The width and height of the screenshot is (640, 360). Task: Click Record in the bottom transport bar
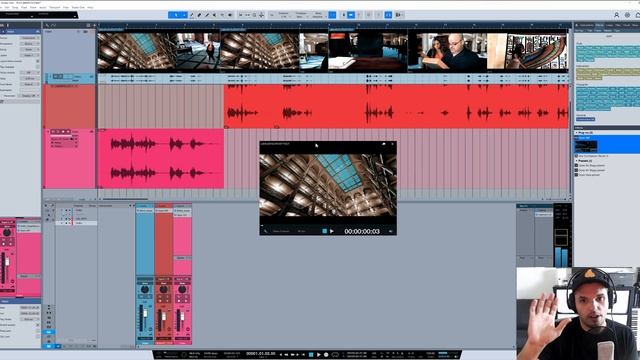tap(326, 355)
